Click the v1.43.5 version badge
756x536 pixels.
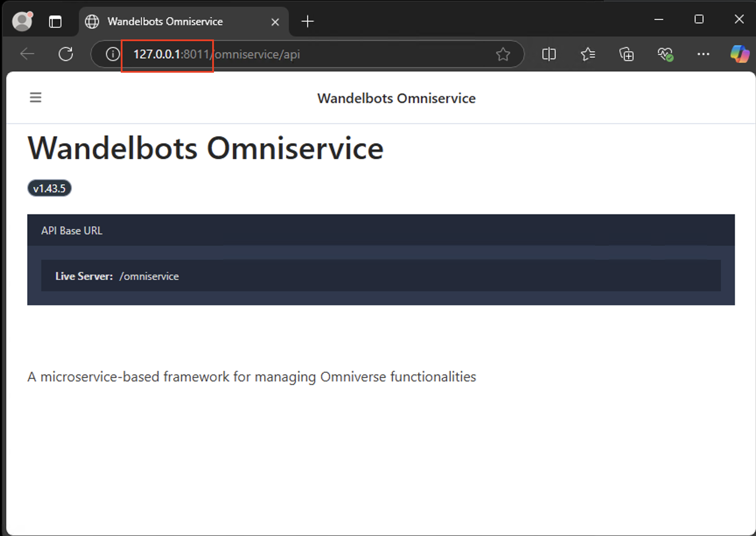49,188
